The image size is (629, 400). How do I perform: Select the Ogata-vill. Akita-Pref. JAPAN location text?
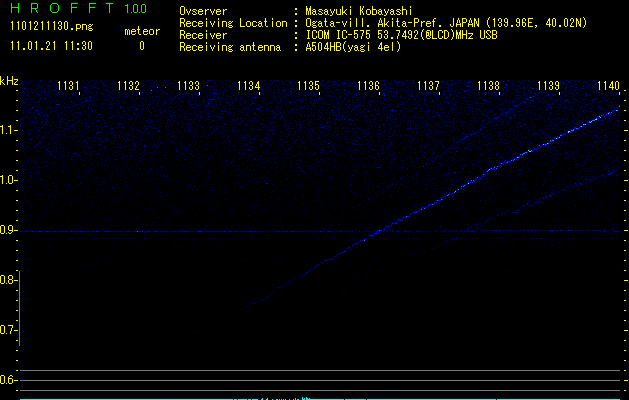(446, 23)
